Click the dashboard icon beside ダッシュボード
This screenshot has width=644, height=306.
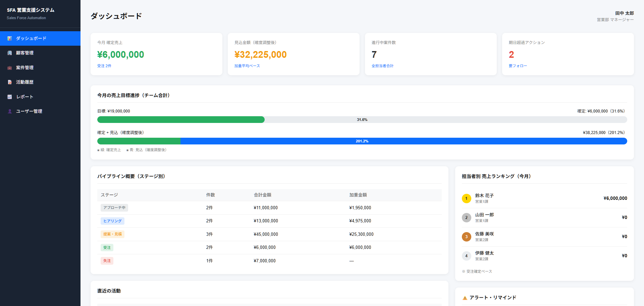[x=10, y=39]
